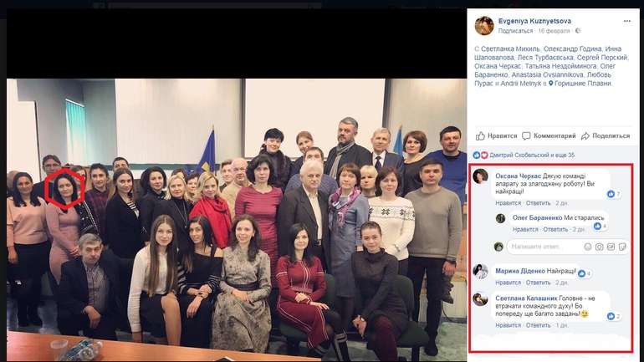This screenshot has height=362, width=644.
Task: Insert GIF using reply box GIF icon
Action: click(x=611, y=247)
